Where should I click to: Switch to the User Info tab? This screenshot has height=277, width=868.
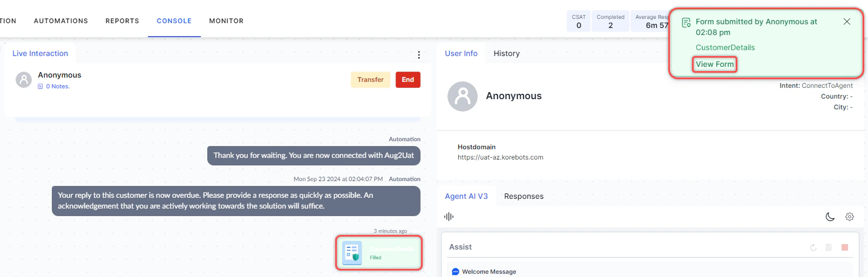click(x=461, y=53)
